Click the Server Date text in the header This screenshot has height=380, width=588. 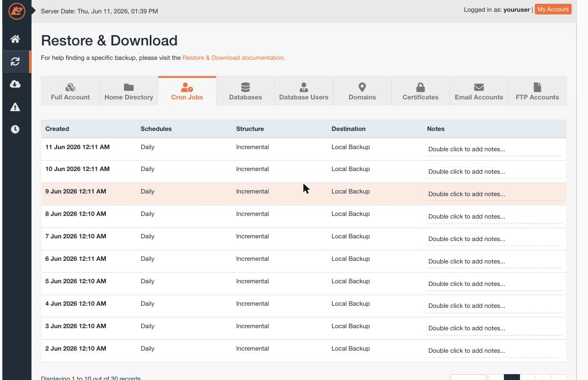coord(100,11)
